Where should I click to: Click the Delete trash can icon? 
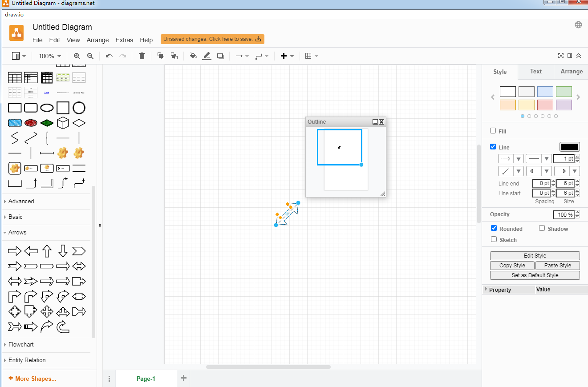(x=142, y=56)
